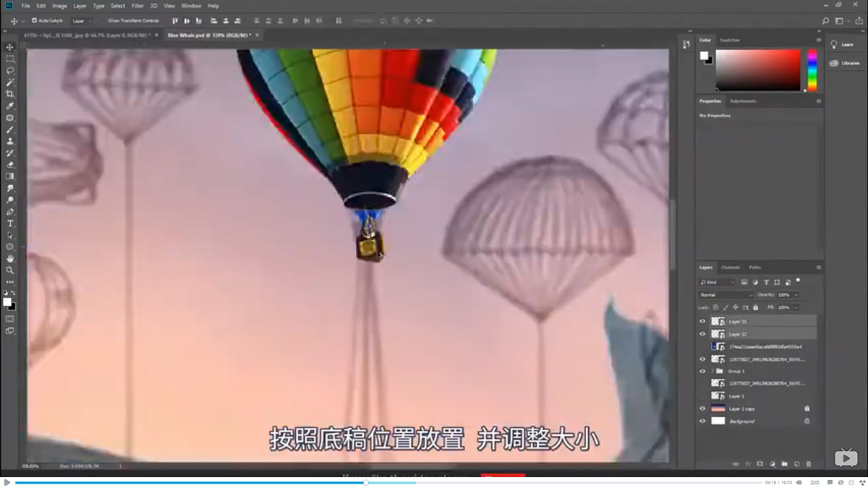The image size is (868, 488).
Task: Switch to the Channels tab
Action: tap(731, 267)
